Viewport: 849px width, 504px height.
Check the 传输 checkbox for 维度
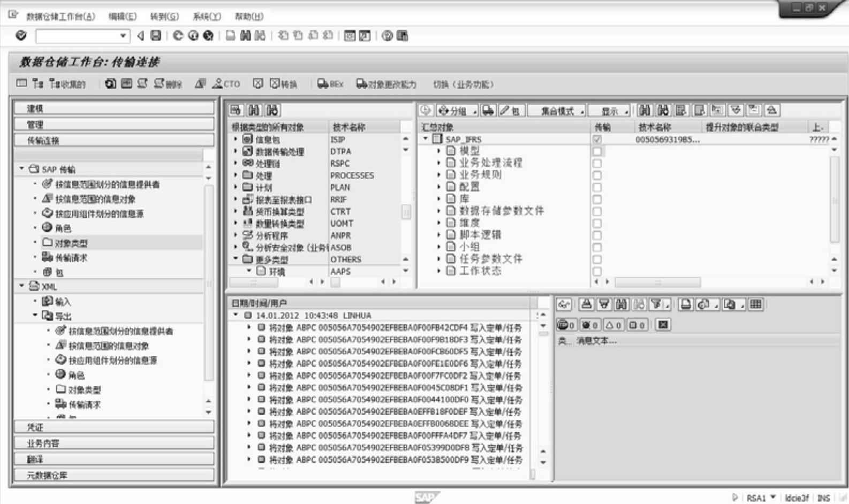coord(597,223)
